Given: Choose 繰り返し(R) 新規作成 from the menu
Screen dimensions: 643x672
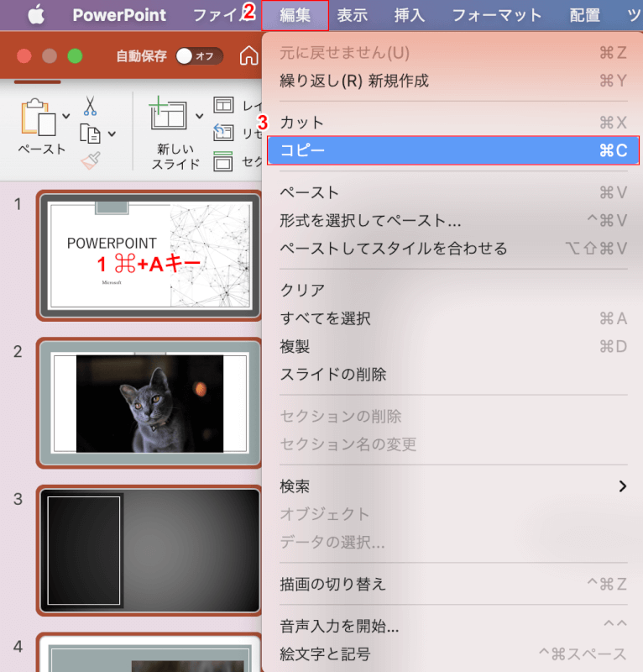Looking at the screenshot, I should 453,81.
